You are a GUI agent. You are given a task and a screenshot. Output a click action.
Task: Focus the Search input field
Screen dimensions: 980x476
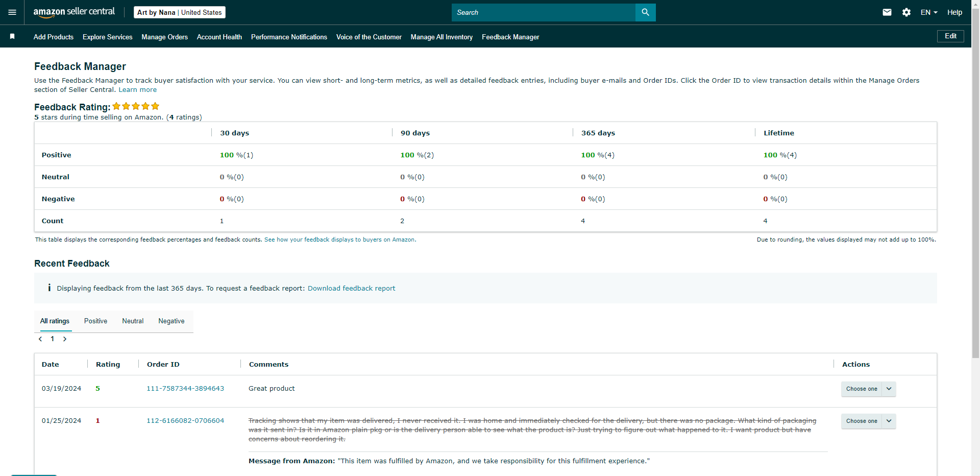point(544,12)
